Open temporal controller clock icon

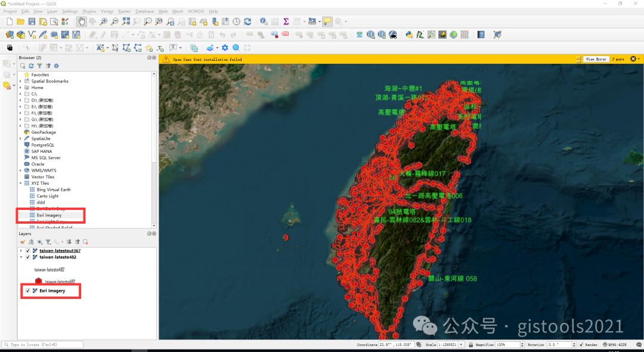[x=237, y=21]
